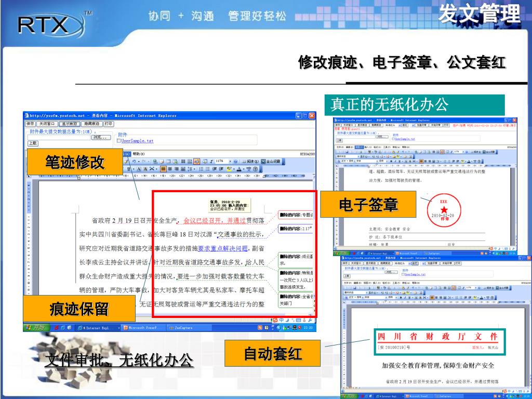Open 标准红头 template dropdown, upper right window
Image resolution: width=532 pixels, height=399 pixels.
[x=400, y=125]
